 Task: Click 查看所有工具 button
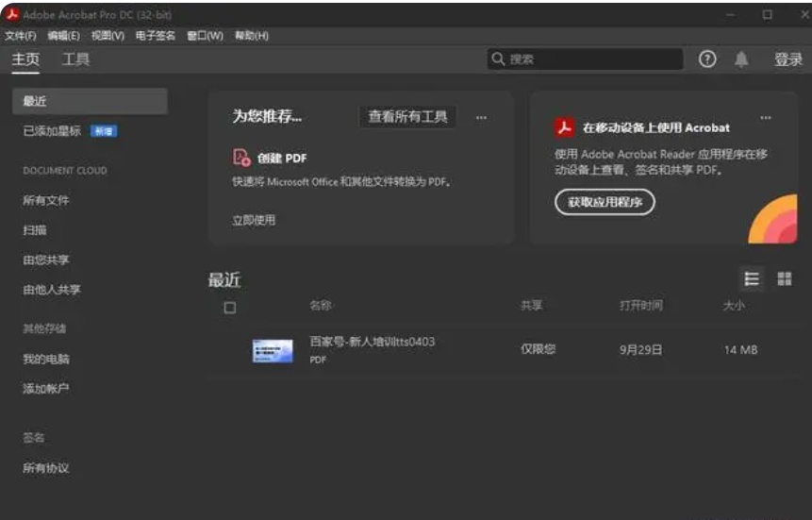coord(407,117)
